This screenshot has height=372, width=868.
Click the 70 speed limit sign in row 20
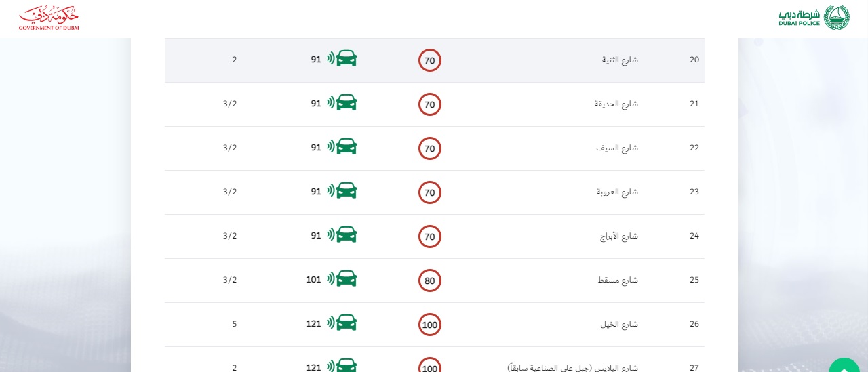[430, 60]
